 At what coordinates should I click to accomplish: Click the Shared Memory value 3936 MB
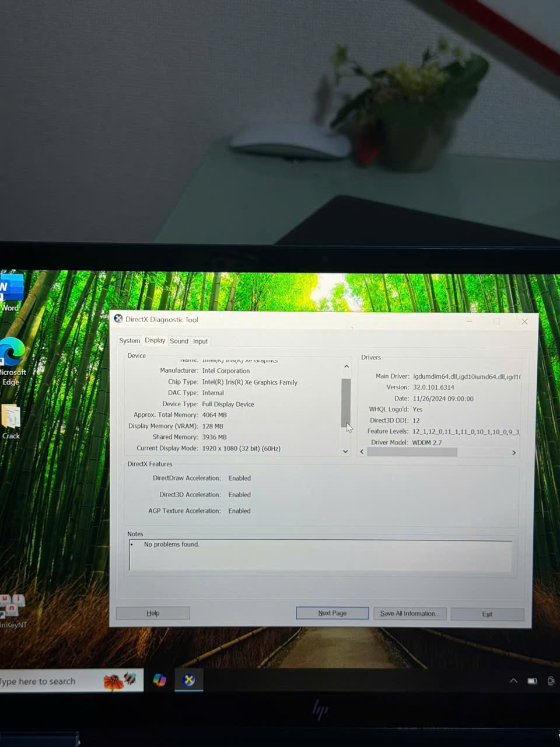[x=215, y=437]
